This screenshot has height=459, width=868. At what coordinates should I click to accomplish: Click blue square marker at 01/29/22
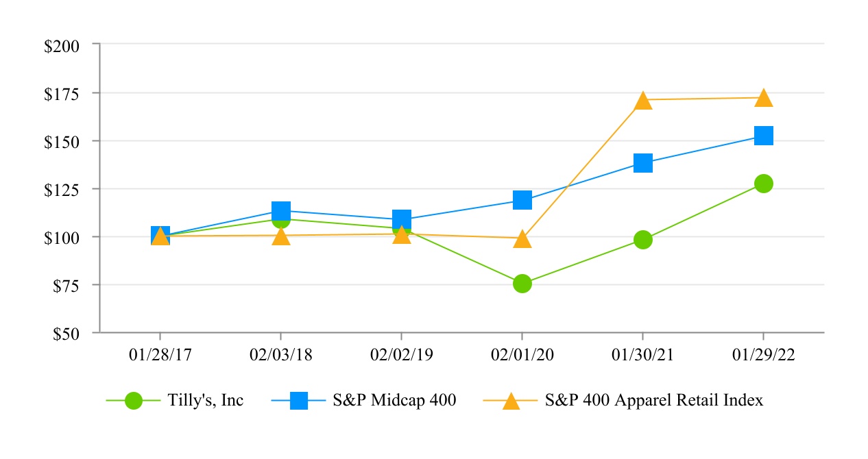(763, 136)
